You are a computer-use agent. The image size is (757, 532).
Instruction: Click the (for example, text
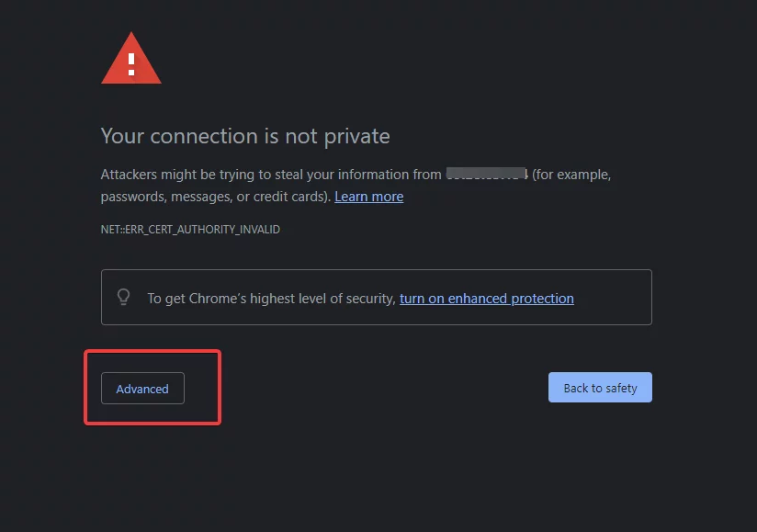click(571, 175)
